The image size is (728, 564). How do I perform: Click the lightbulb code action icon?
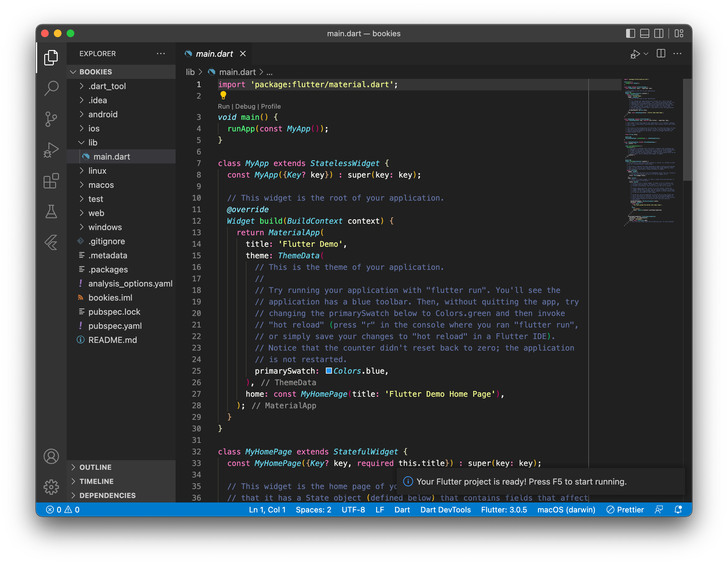(x=223, y=95)
